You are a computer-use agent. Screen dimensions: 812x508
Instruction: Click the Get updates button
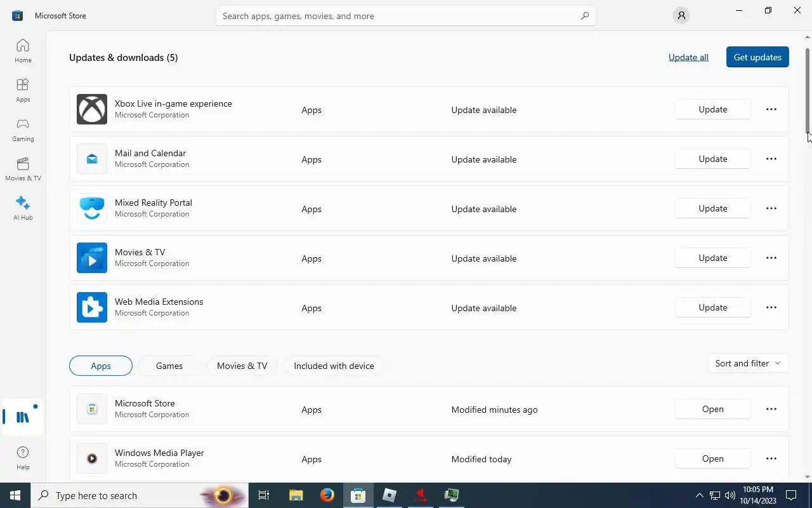[757, 57]
